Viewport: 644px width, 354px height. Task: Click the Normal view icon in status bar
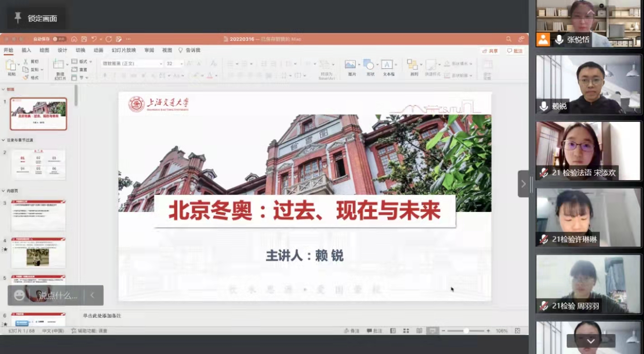393,331
